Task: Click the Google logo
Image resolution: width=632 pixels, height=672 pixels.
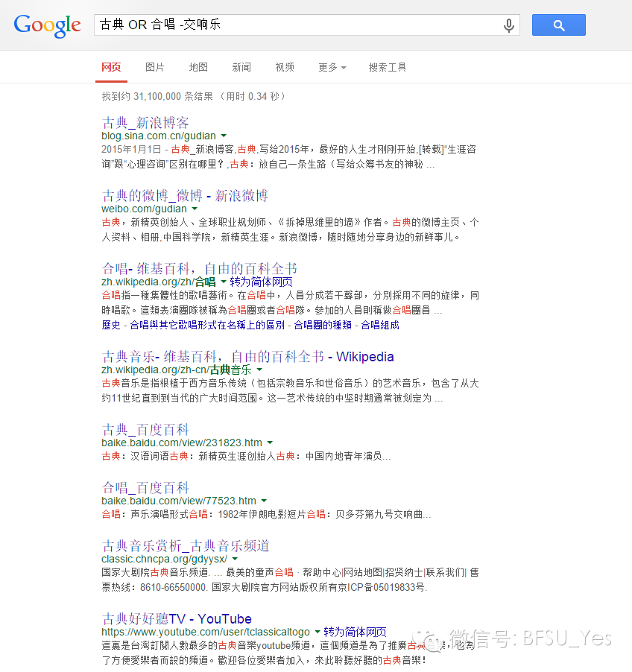Action: (x=47, y=25)
